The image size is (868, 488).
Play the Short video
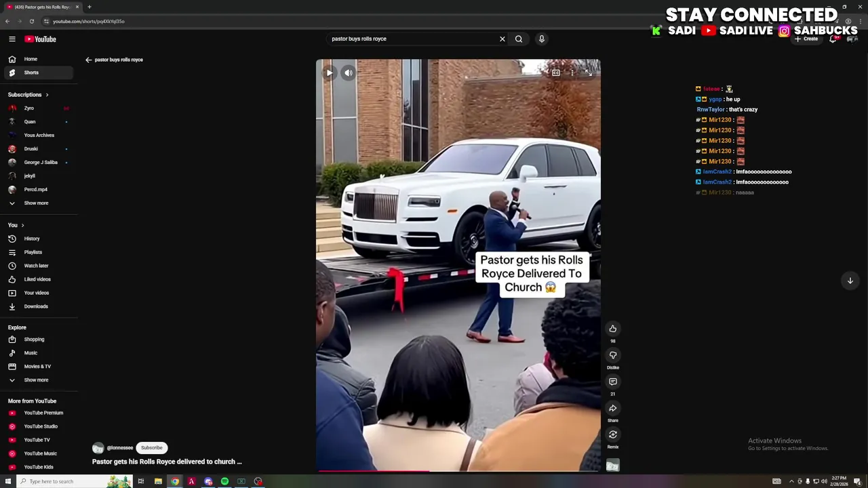(x=329, y=73)
